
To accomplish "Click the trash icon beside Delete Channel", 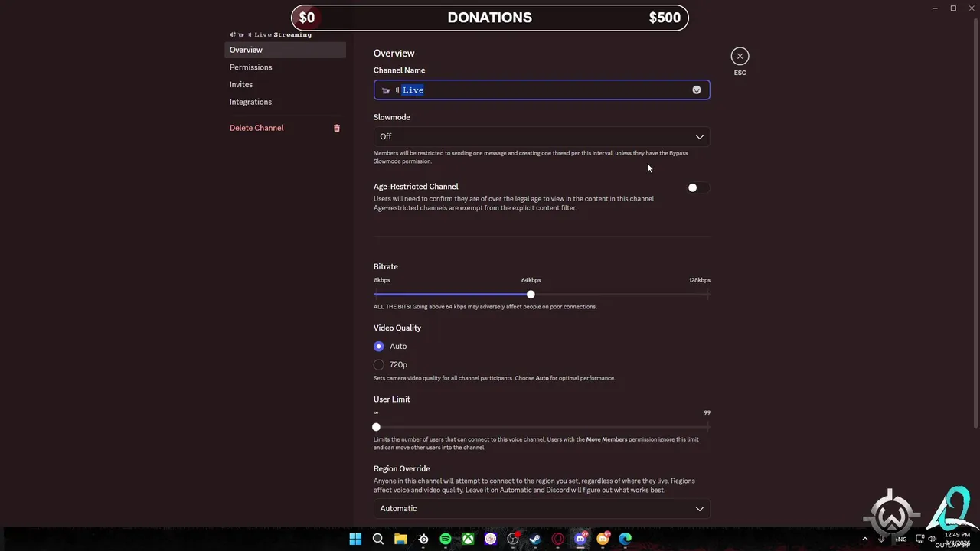I will [336, 128].
